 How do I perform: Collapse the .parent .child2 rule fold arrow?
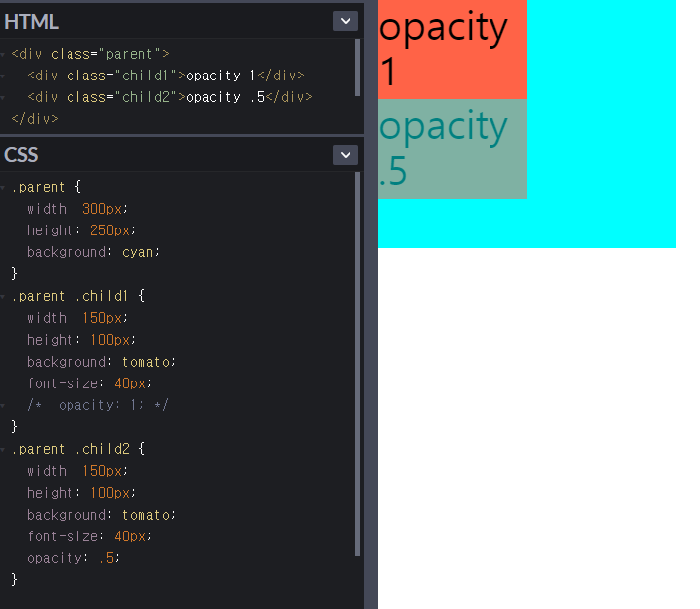pos(3,449)
